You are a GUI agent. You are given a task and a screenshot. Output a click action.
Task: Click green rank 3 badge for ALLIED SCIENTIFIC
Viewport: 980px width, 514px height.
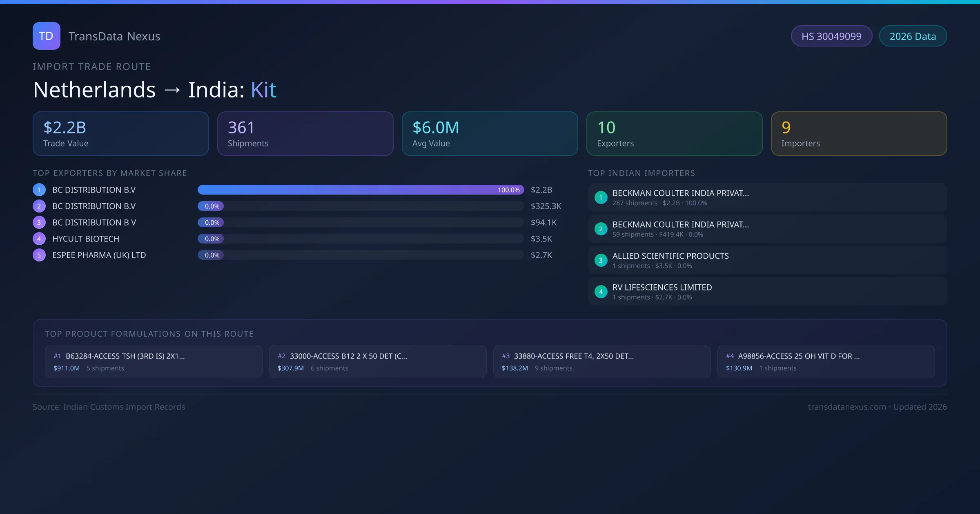(601, 260)
